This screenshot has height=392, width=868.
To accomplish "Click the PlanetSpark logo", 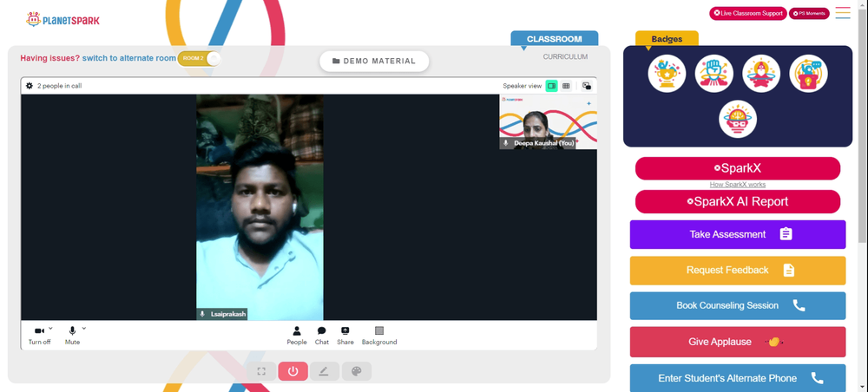I will pos(63,20).
